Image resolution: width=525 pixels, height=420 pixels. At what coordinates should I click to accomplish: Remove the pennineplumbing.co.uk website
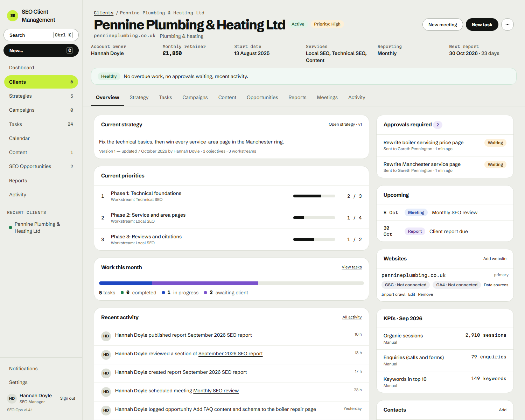click(x=426, y=294)
